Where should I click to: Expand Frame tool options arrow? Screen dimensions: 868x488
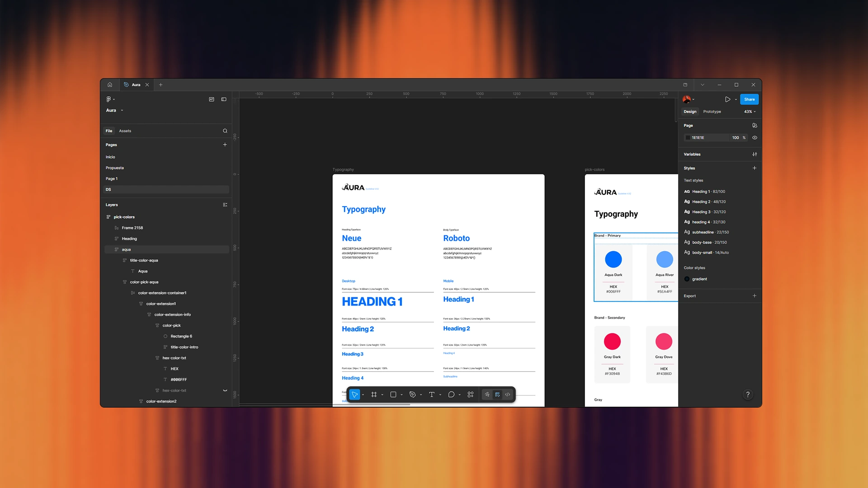382,395
